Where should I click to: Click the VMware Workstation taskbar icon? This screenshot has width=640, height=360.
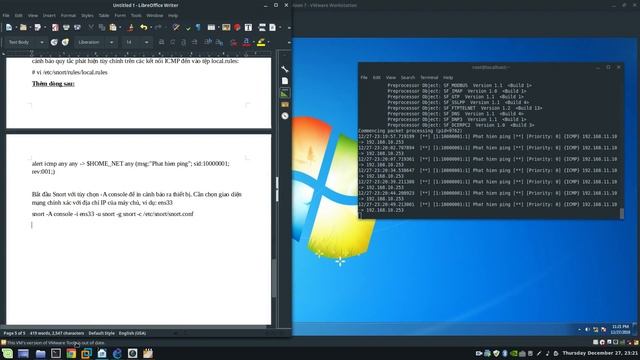point(87,353)
